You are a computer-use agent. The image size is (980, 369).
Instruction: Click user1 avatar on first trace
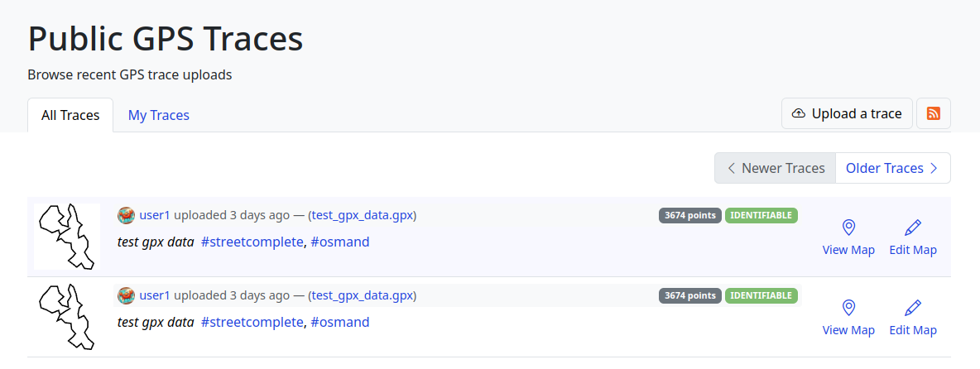click(126, 215)
